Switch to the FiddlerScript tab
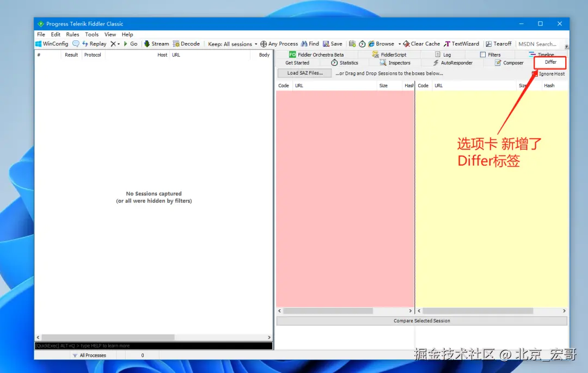This screenshot has width=588, height=373. pos(389,55)
